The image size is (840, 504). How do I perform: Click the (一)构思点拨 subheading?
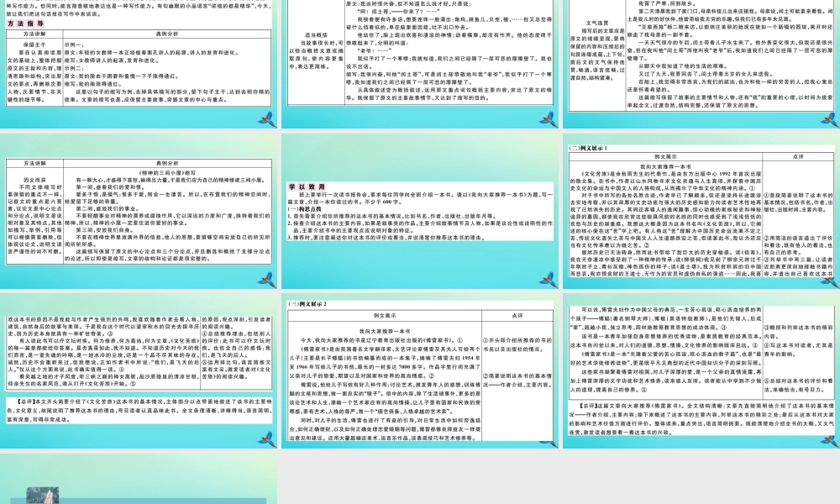[304, 209]
